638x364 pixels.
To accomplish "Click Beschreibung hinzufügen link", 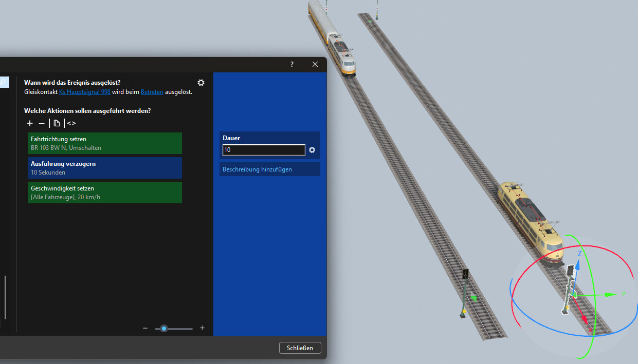I will (257, 169).
